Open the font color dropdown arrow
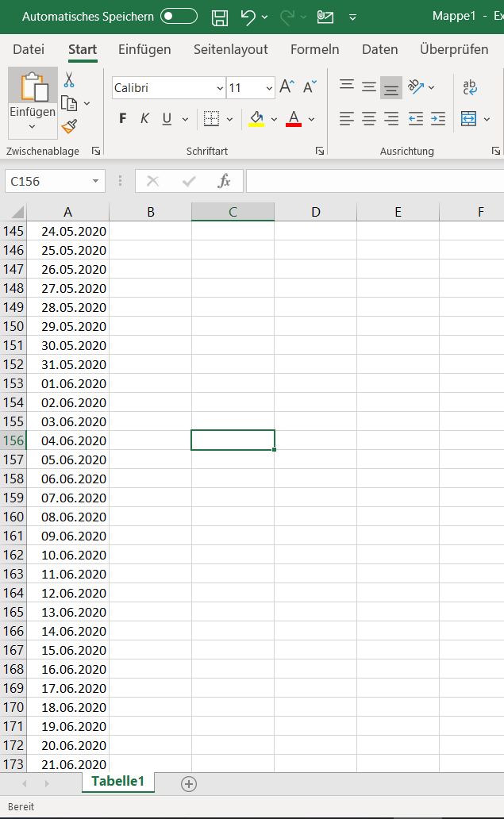The image size is (504, 819). point(312,119)
